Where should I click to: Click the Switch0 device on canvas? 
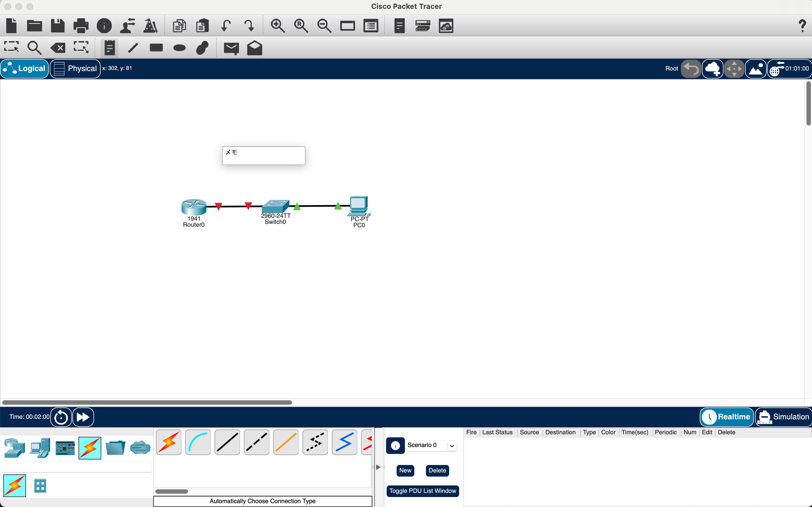tap(275, 206)
